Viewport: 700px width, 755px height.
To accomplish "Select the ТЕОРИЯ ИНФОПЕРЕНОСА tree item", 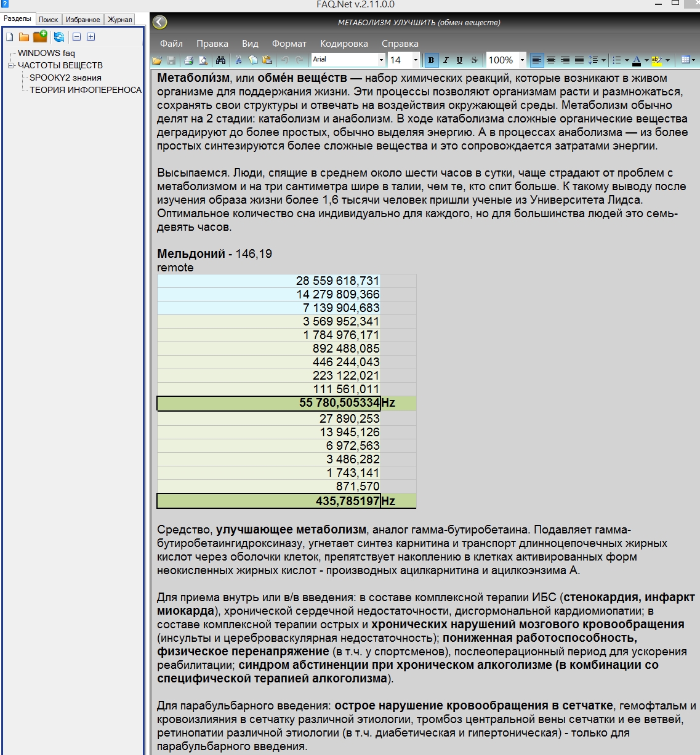I will pyautogui.click(x=86, y=90).
